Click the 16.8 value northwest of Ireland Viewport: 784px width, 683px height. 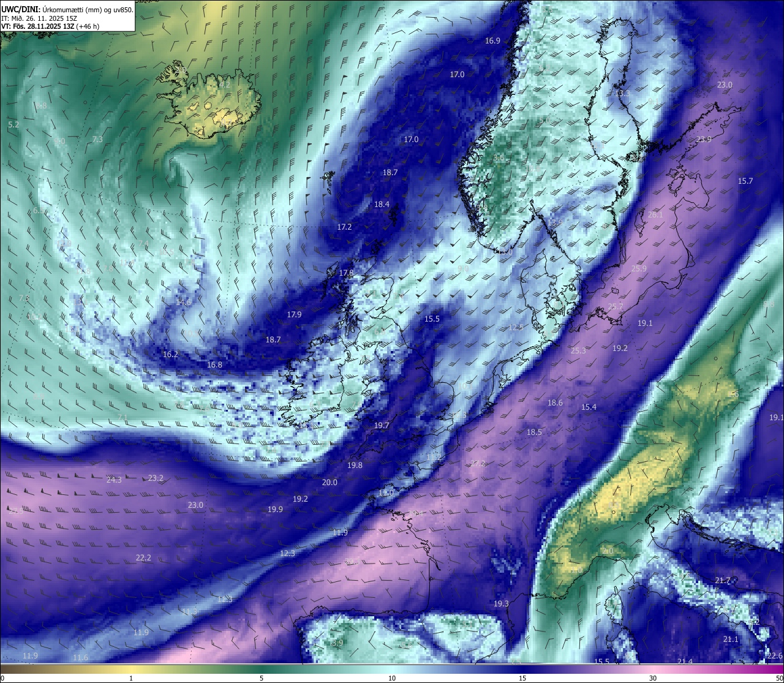click(x=214, y=364)
